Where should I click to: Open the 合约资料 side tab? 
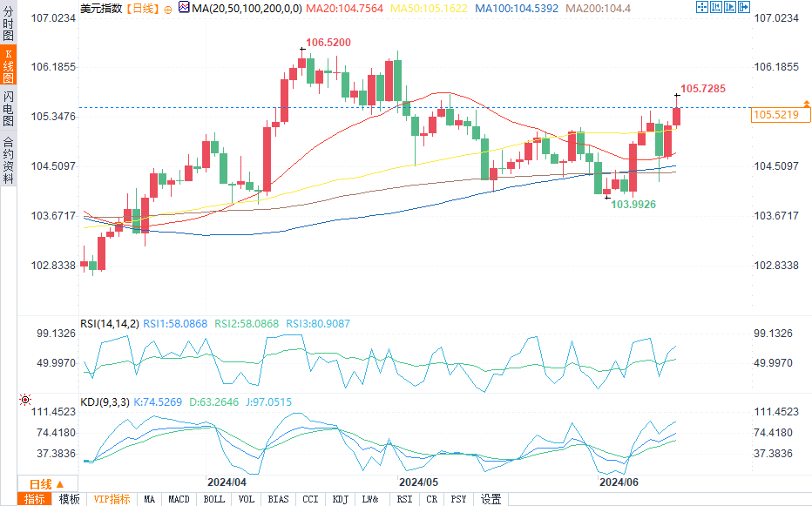[9, 160]
